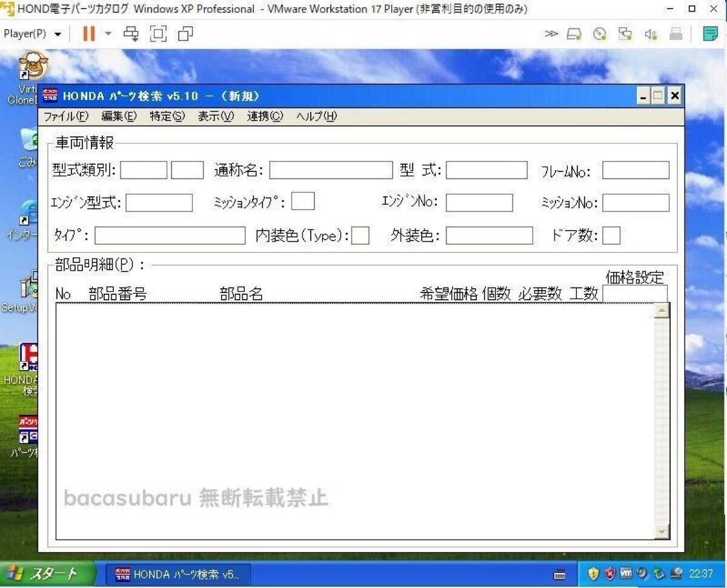Viewport: 727px width, 588px height.
Task: Click the Unity mode icon in VMware toolbar
Action: coord(186,33)
